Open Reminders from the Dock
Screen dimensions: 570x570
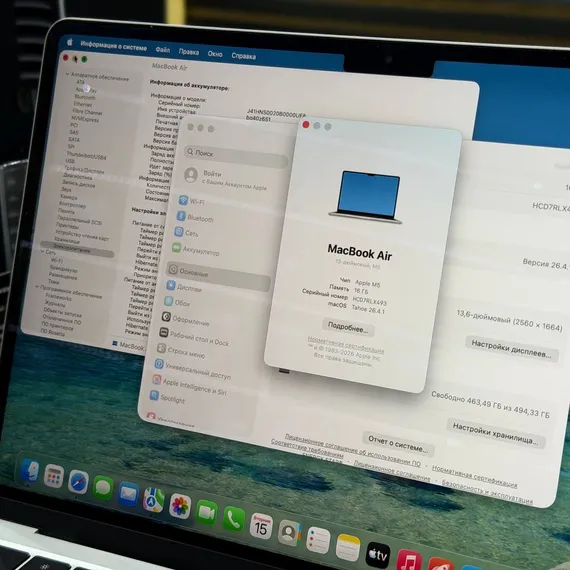click(x=318, y=540)
